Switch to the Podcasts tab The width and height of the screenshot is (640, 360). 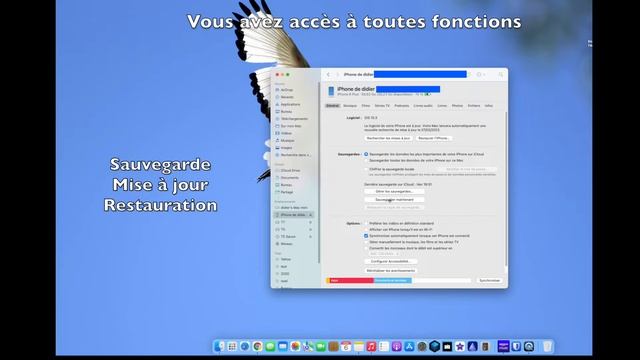click(x=402, y=106)
